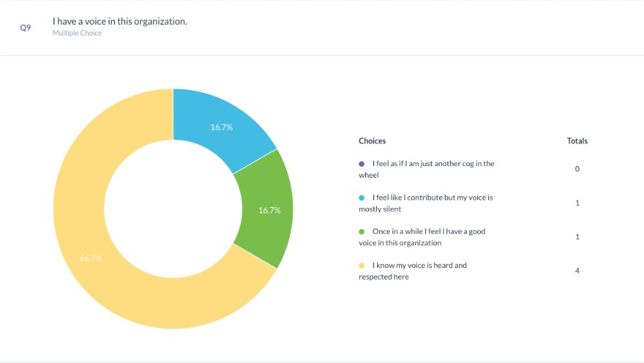Click the Totals column header
Screen dimensions: 644x363
click(577, 141)
